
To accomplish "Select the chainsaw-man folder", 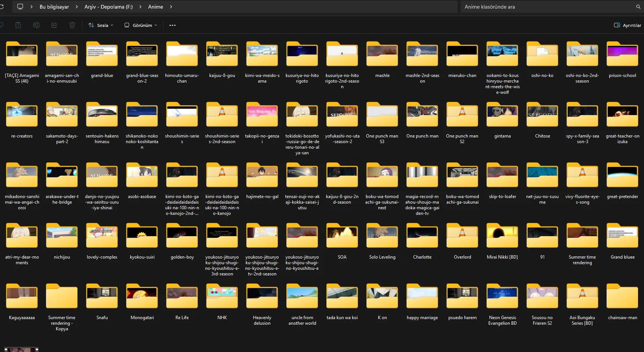I will 622,302.
